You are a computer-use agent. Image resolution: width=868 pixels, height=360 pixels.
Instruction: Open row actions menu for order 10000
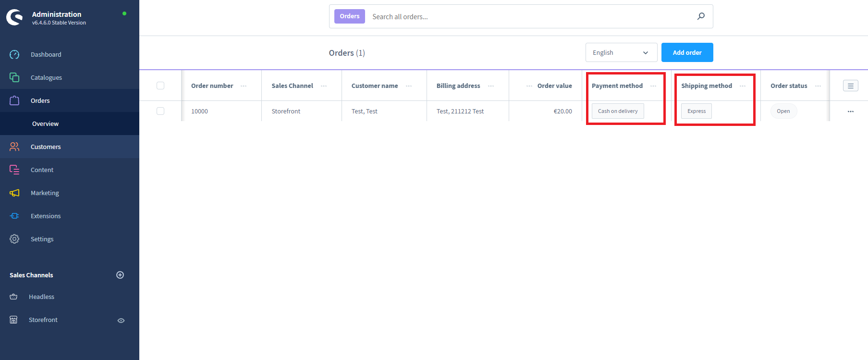tap(851, 111)
